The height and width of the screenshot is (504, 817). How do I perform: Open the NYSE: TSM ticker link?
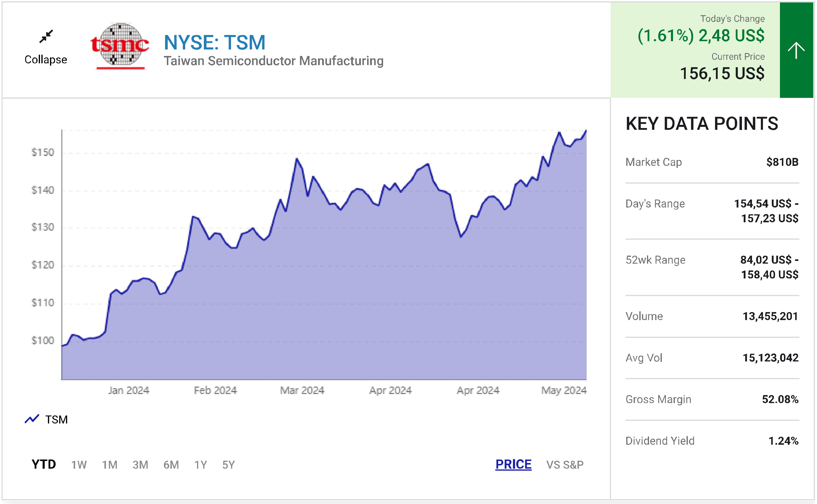pos(215,43)
